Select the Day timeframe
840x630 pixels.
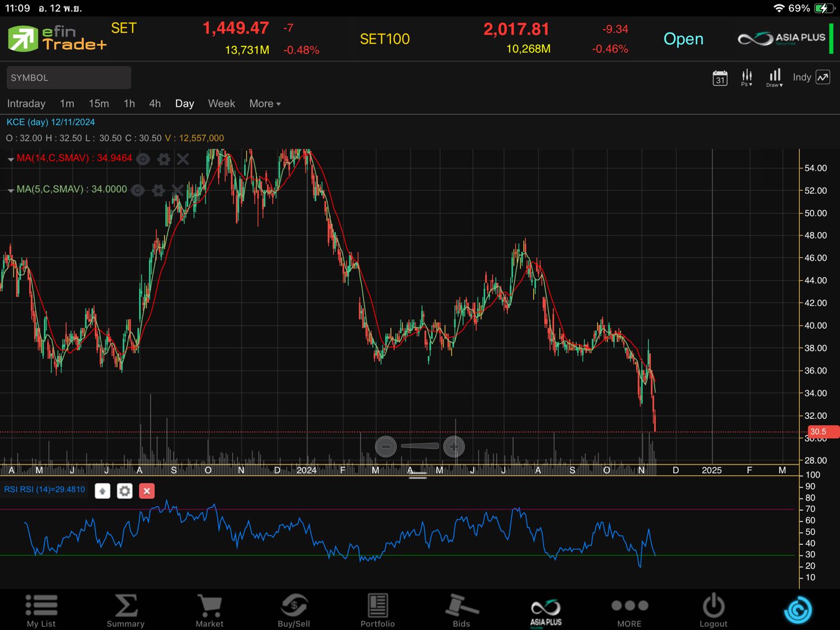point(185,104)
